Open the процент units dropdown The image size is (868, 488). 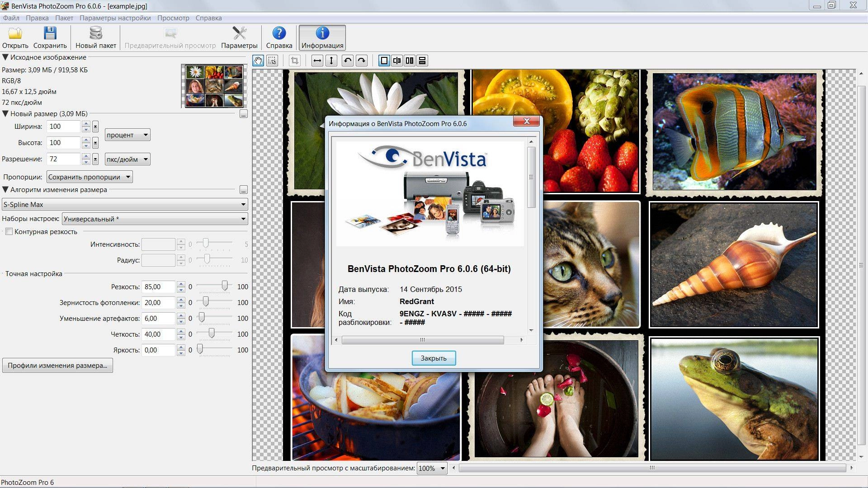click(x=127, y=135)
